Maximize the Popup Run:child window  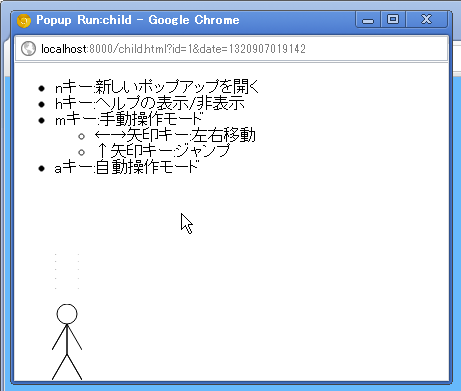click(x=393, y=19)
